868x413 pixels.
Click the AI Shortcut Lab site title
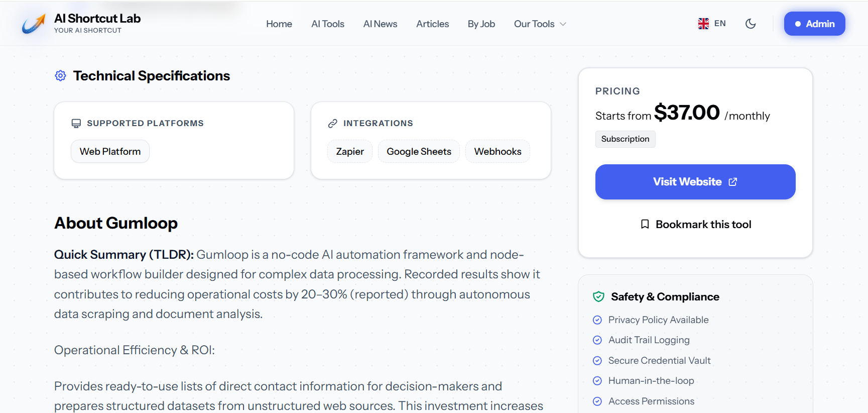click(x=97, y=19)
